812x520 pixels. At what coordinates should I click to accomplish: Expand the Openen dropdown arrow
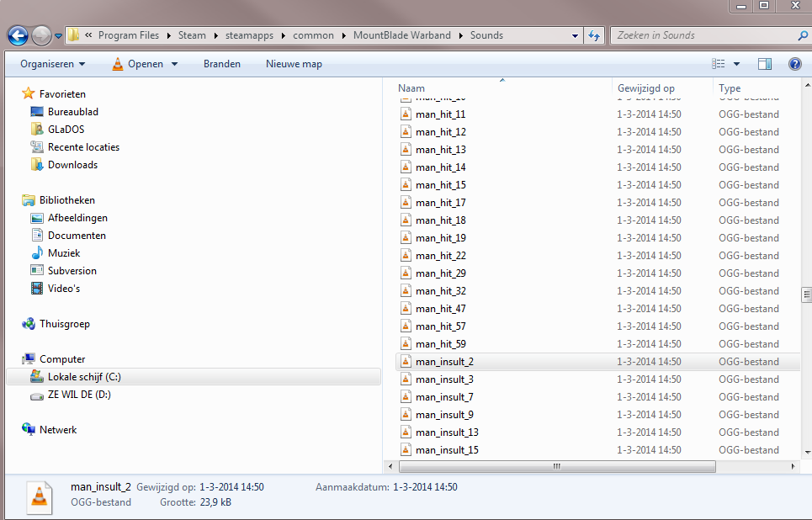[174, 64]
